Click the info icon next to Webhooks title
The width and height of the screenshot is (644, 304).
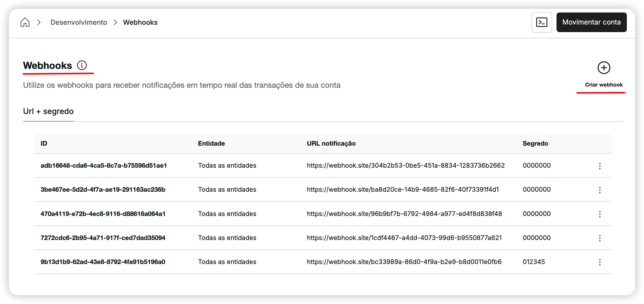pyautogui.click(x=82, y=65)
